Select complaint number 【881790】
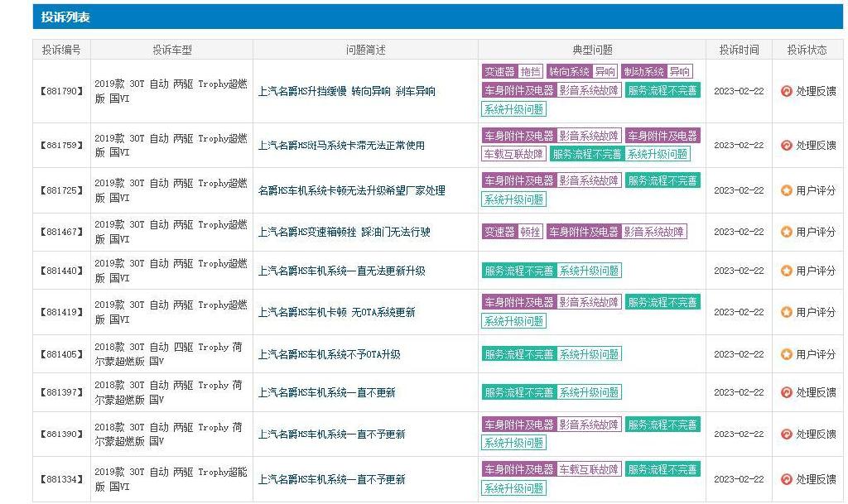This screenshot has width=848, height=504. 61,91
